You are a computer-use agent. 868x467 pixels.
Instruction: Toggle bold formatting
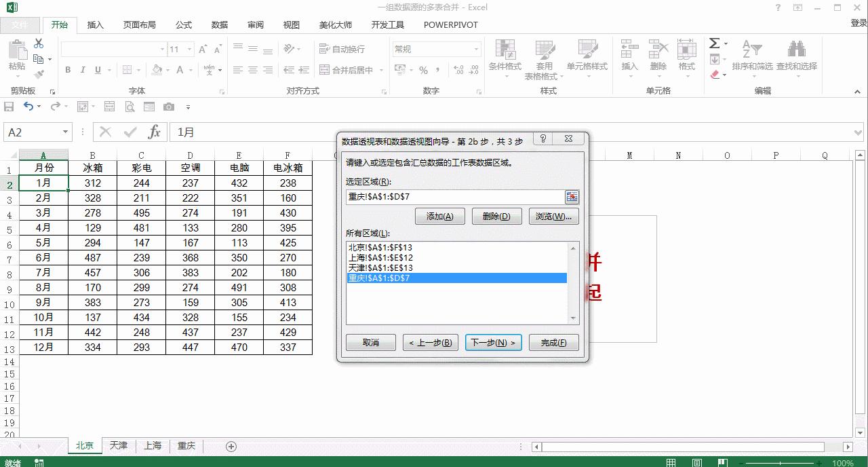[x=67, y=70]
